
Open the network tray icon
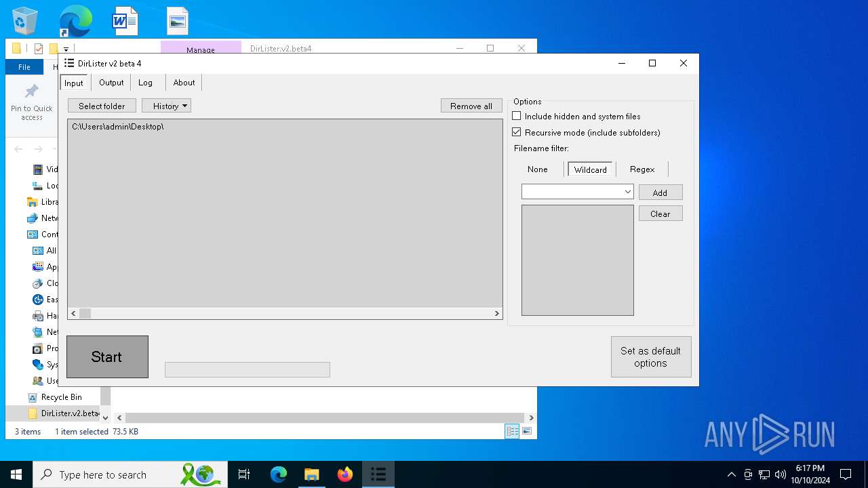(x=764, y=474)
